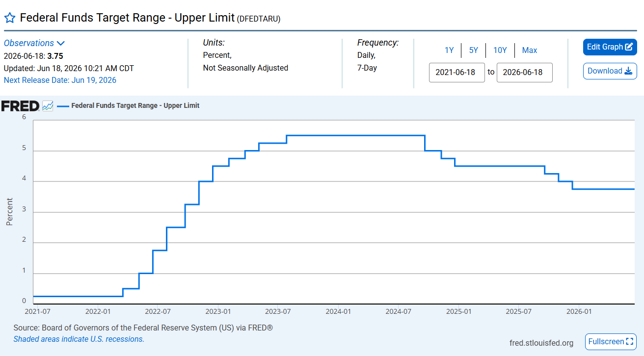Screen dimensions: 644x356
Task: Expand the Observations dropdown
Action: tap(34, 43)
